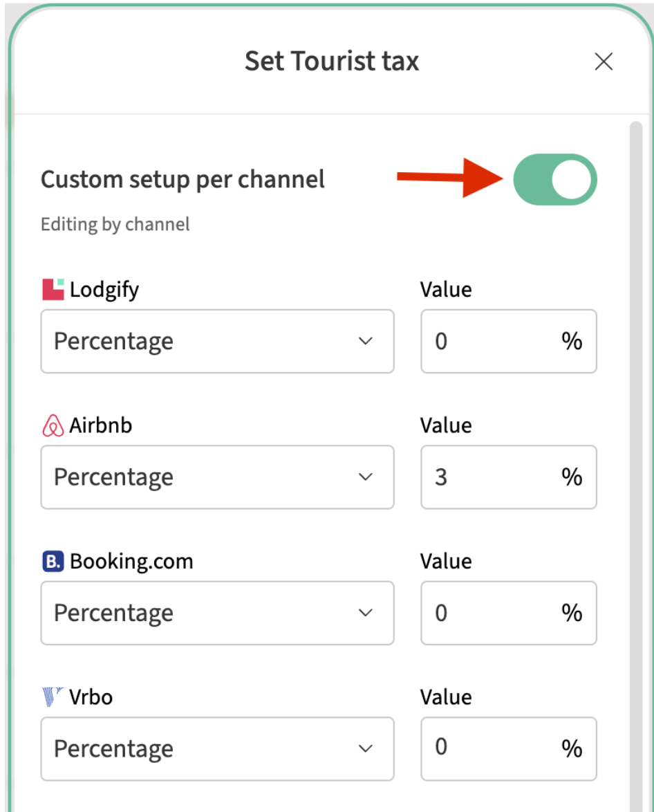Toggle off Custom setup per channel
This screenshot has height=812, width=654.
coord(554,180)
